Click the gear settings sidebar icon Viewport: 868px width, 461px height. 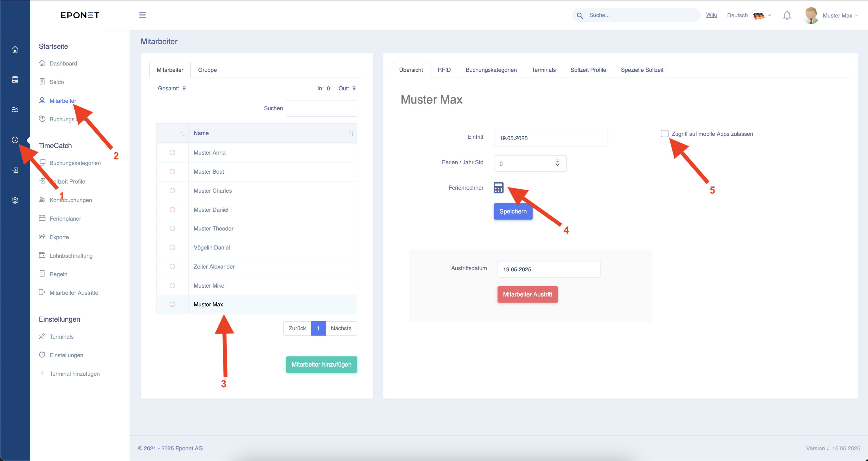pyautogui.click(x=15, y=200)
